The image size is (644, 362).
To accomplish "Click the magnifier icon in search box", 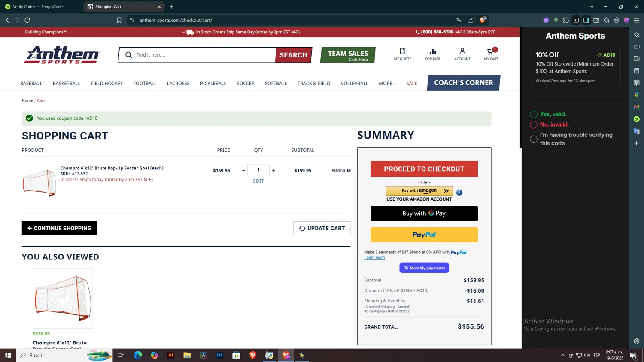I will pos(128,55).
